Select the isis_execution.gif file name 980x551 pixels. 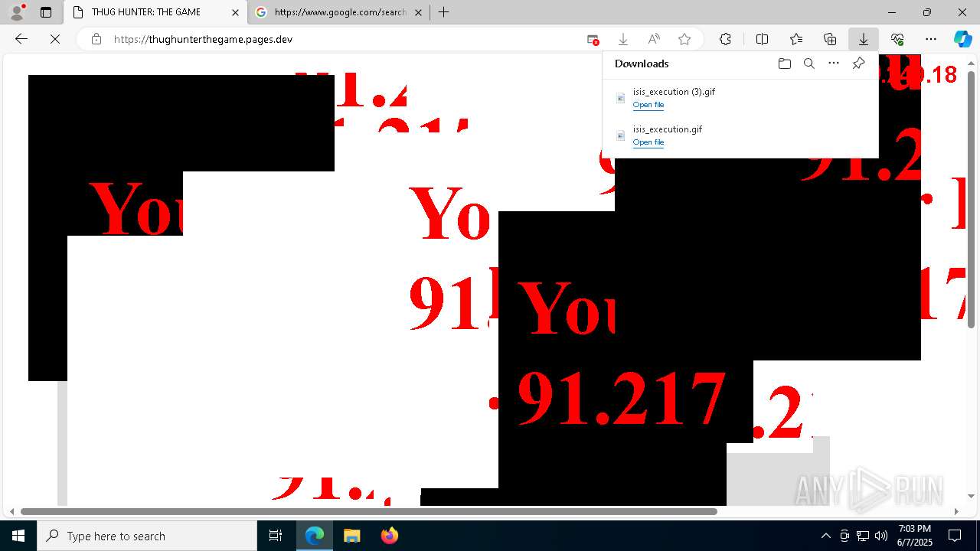point(668,129)
